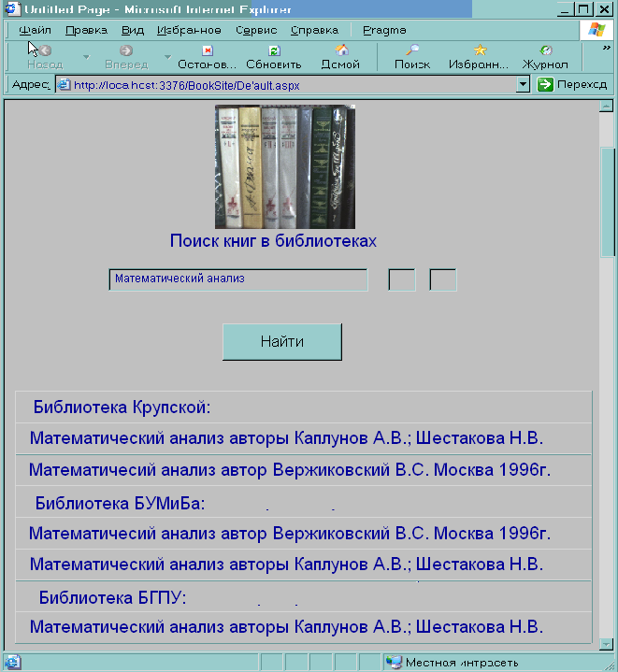618x672 pixels.
Task: Click the Переход (Go) button
Action: pyautogui.click(x=572, y=85)
